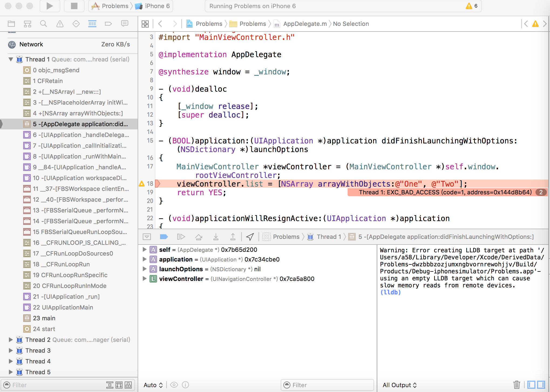Select the Network gauge row
Viewport: 550px width, 392px height.
(x=69, y=44)
